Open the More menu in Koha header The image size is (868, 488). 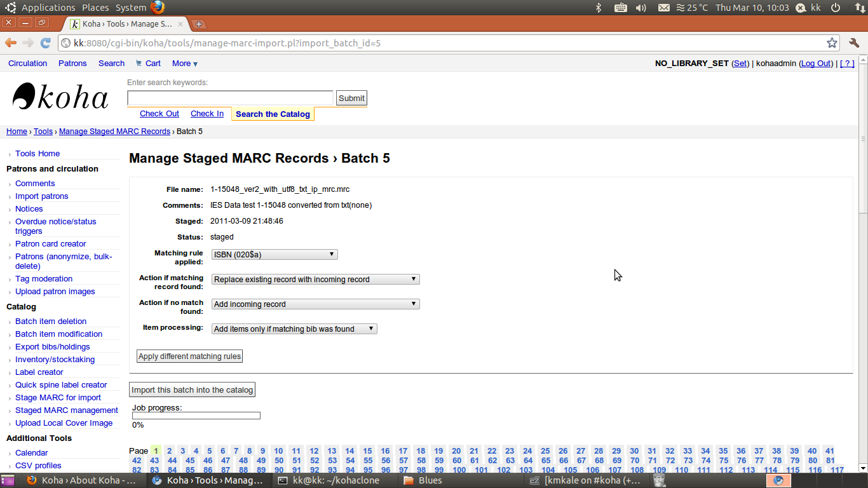click(184, 64)
